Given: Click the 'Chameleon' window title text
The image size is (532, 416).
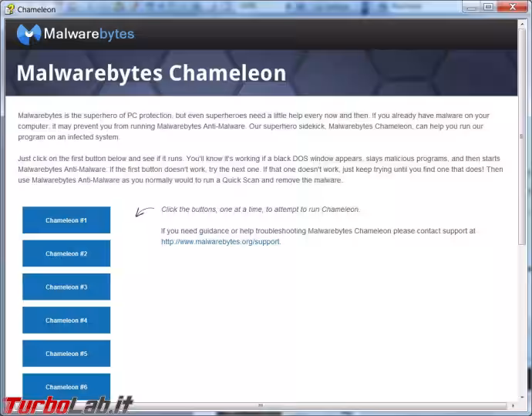Looking at the screenshot, I should click(x=36, y=9).
